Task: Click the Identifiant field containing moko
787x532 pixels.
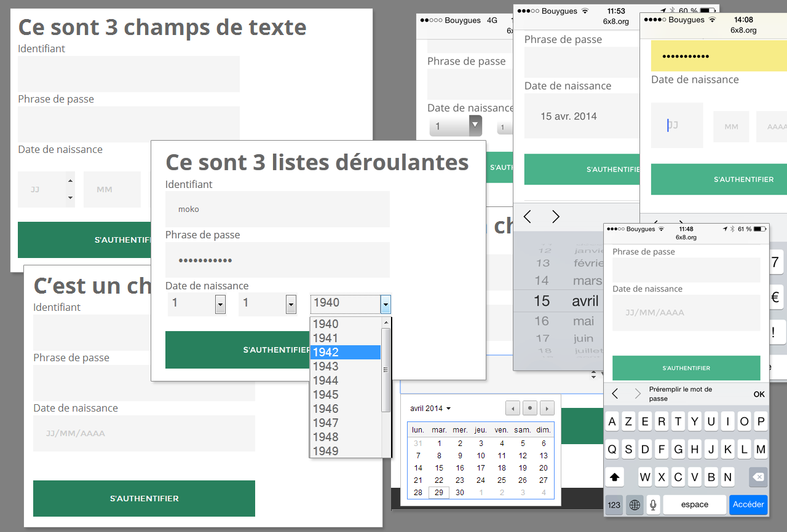Action: coord(277,209)
